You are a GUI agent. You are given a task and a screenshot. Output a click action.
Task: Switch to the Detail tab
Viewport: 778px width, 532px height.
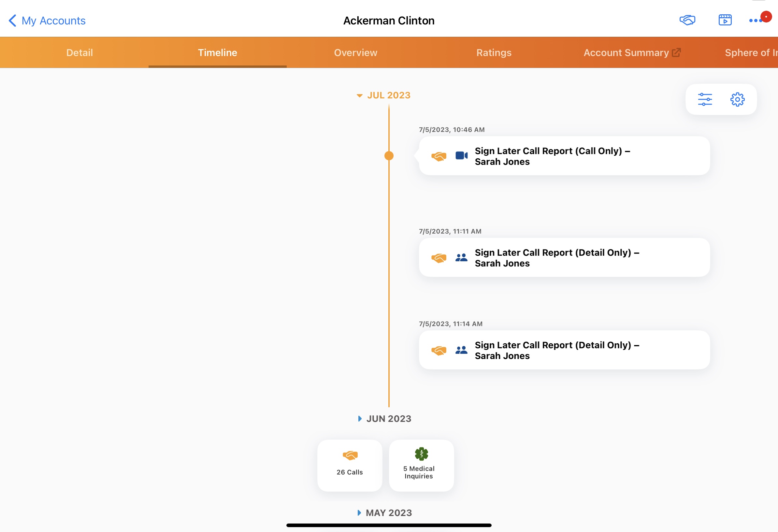point(79,52)
